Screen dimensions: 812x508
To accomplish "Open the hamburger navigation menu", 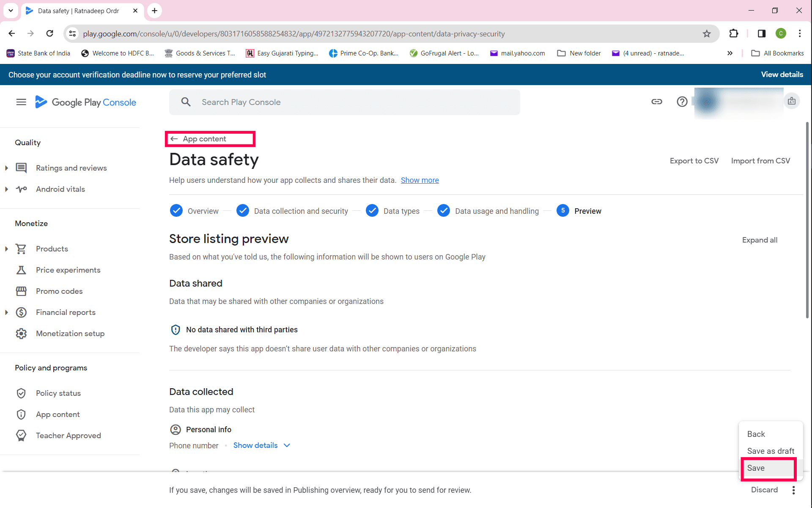I will [21, 102].
